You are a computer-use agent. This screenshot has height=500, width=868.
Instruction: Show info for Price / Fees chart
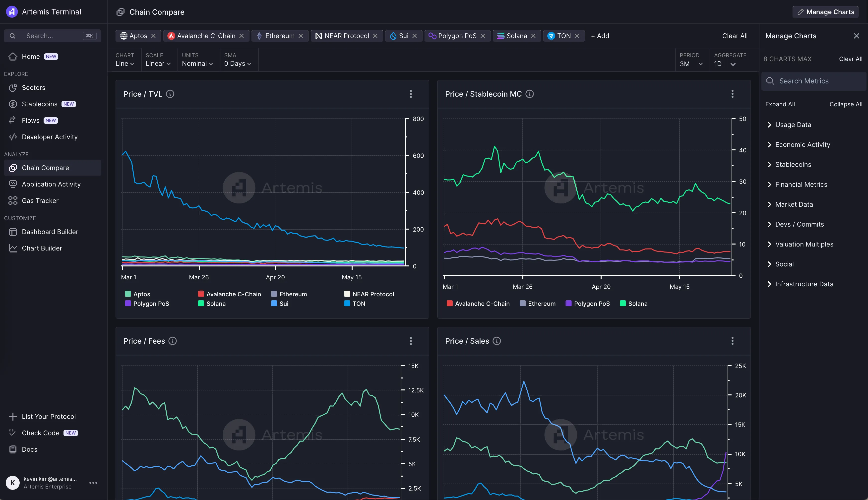[x=172, y=341]
